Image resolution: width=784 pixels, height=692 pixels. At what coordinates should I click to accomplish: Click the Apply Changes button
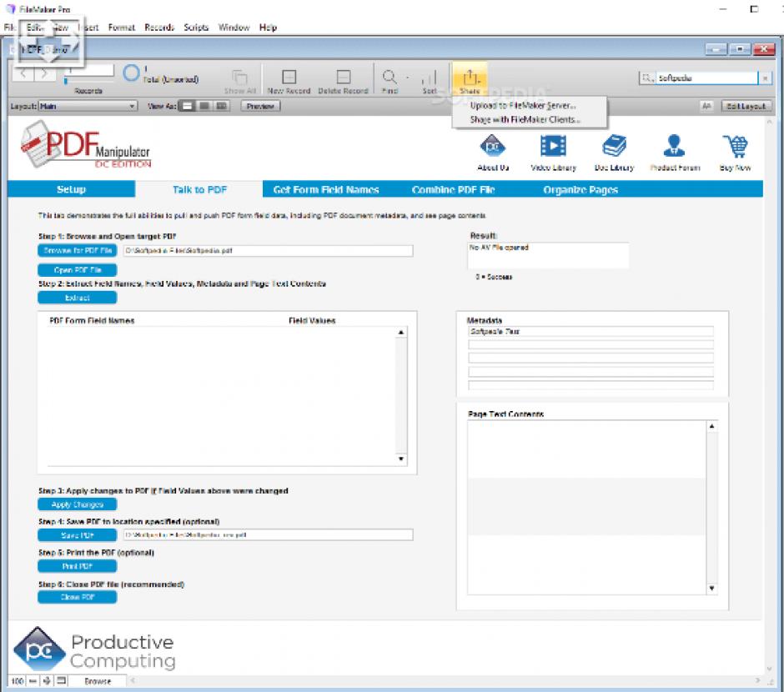(78, 504)
